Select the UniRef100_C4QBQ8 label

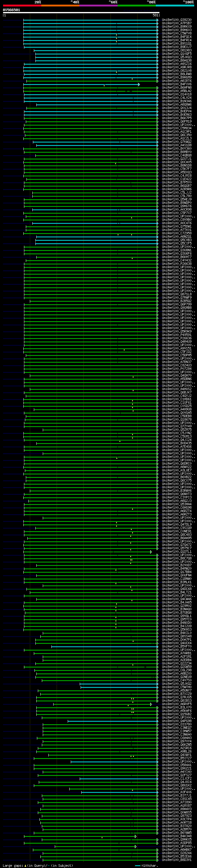[177, 155]
